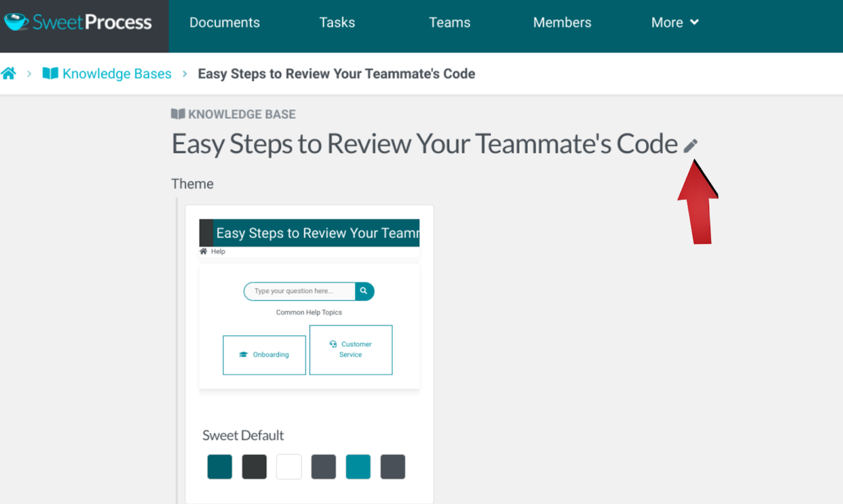
Task: Click the Common Help Topics text
Action: point(309,312)
